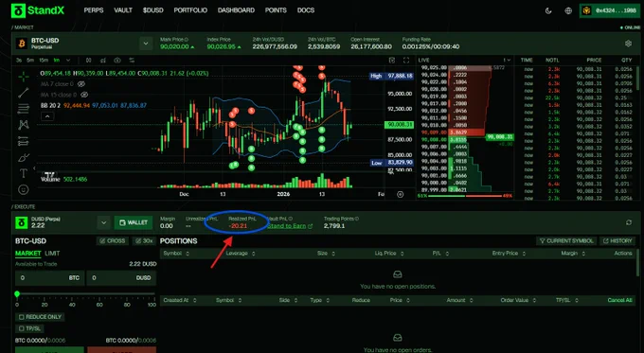Open the Dashboard page
644x353 pixels.
click(x=236, y=10)
